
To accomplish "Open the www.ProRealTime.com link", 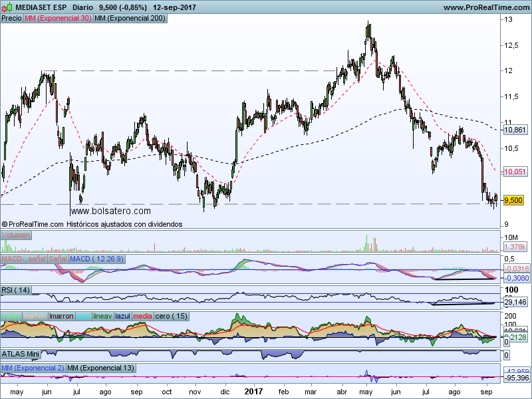I will (x=485, y=7).
